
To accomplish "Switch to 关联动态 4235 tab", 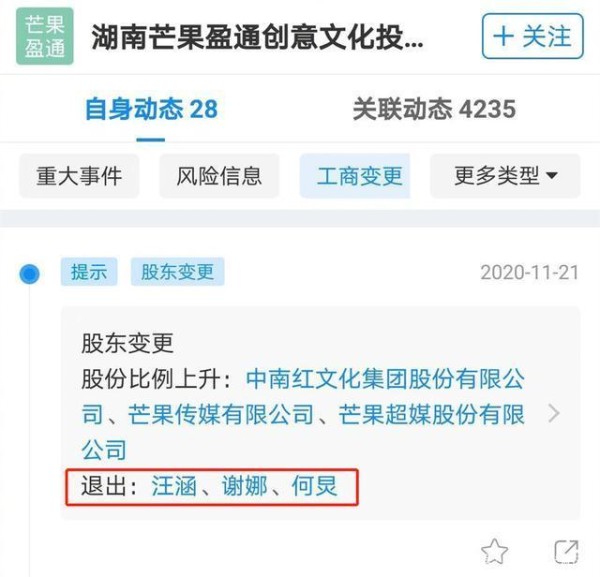I will (434, 109).
